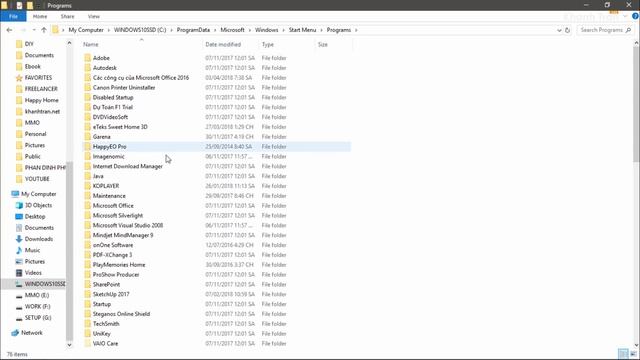Open Quick Access Toolbar properties icon
The image size is (640, 360).
coord(19,5)
